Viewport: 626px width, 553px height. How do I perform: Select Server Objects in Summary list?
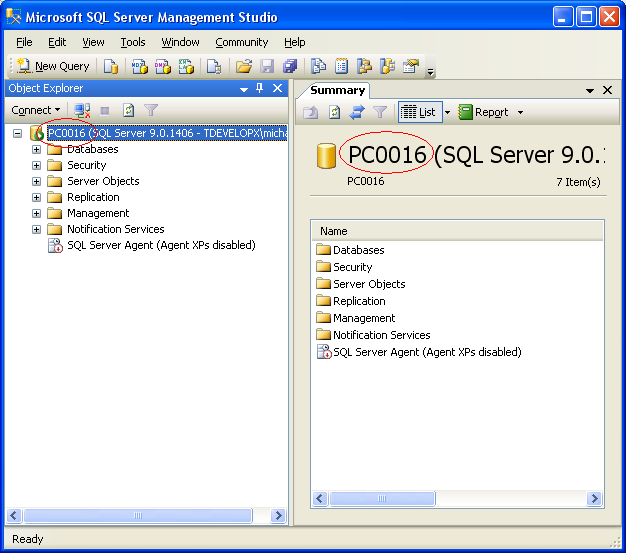[x=361, y=284]
